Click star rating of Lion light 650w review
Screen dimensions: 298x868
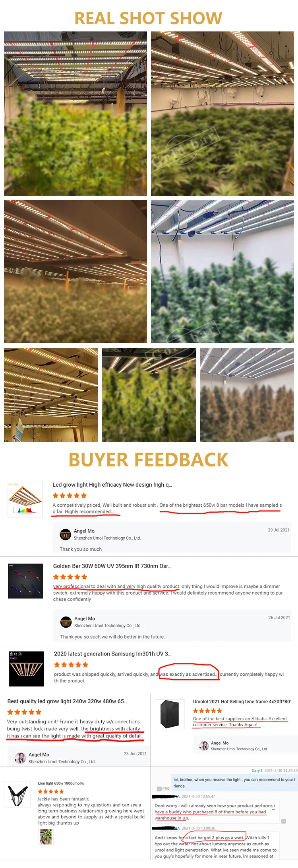[50, 791]
